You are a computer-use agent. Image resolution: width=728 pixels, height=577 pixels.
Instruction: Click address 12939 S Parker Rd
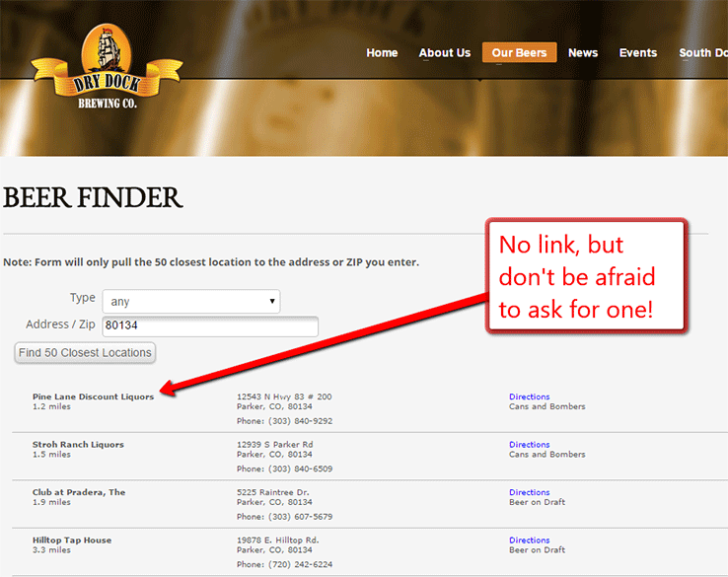[275, 445]
